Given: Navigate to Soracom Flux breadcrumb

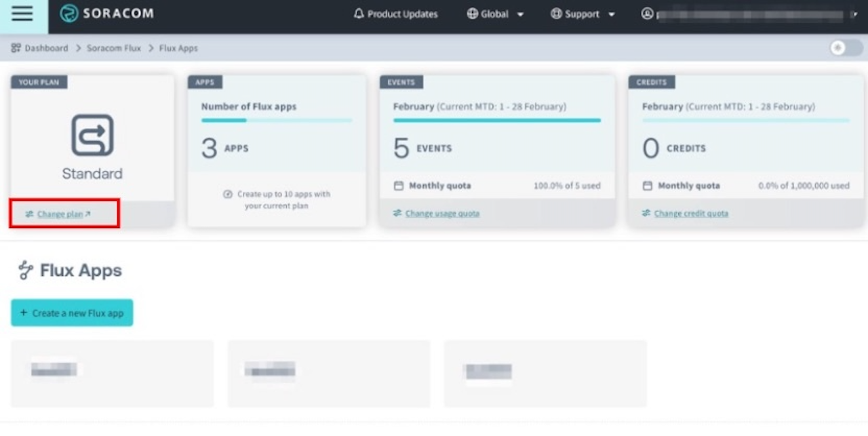Looking at the screenshot, I should point(113,48).
